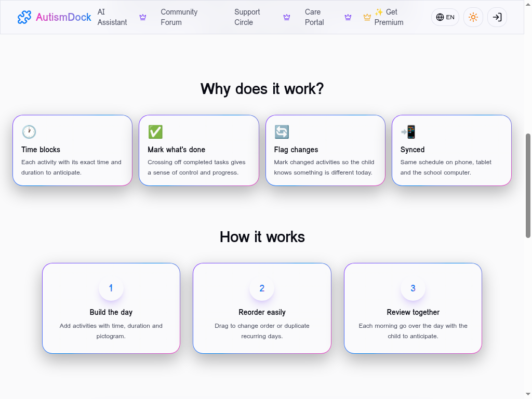This screenshot has height=399, width=532.
Task: Click the clock icon on Time blocks card
Action: [x=29, y=131]
